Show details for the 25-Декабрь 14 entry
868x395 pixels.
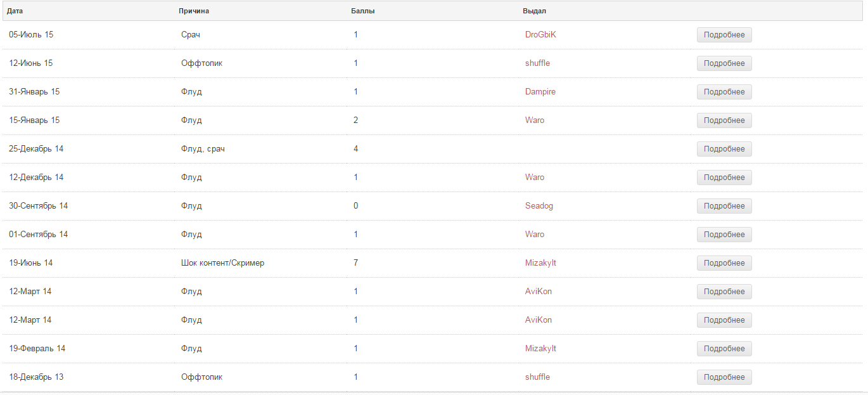pos(724,149)
